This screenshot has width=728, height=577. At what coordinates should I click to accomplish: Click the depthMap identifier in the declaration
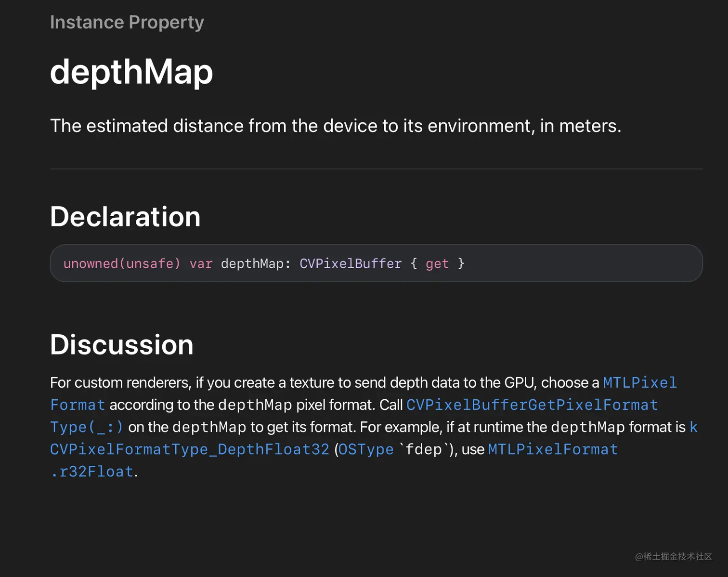pos(252,264)
